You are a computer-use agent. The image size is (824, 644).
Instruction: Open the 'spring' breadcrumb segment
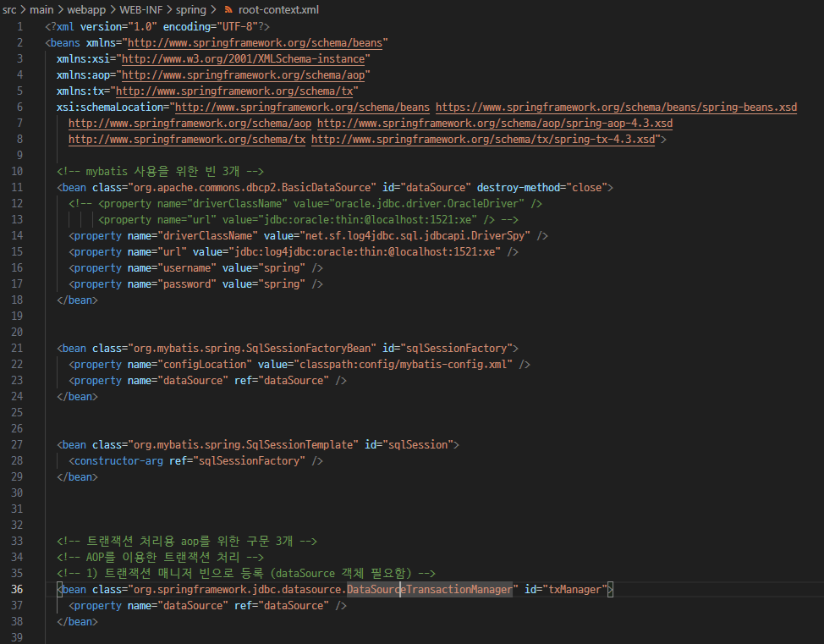190,9
